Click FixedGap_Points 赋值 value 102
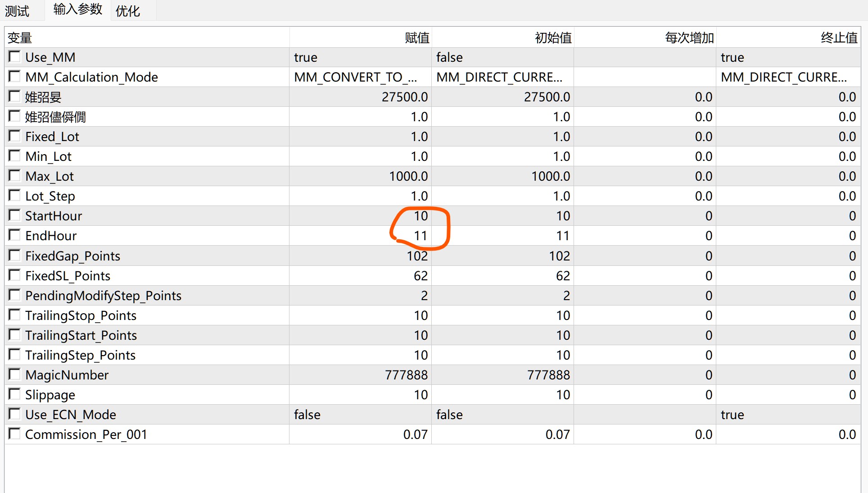The image size is (868, 493). [x=417, y=256]
